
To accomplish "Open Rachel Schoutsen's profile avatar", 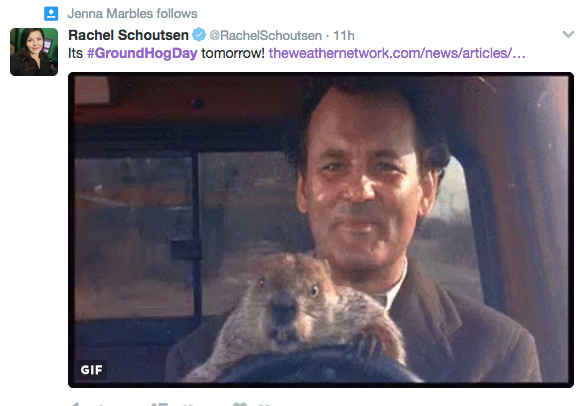I will coord(34,52).
